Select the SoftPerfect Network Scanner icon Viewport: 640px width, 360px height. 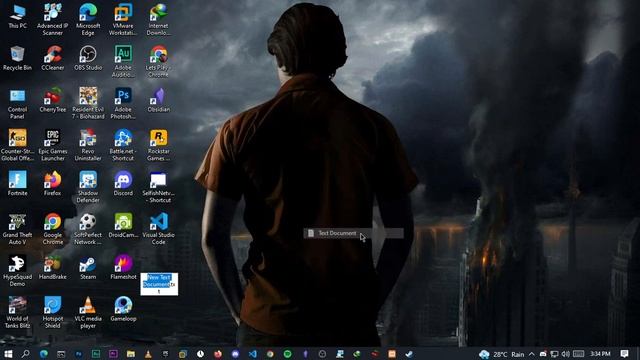[x=88, y=229]
